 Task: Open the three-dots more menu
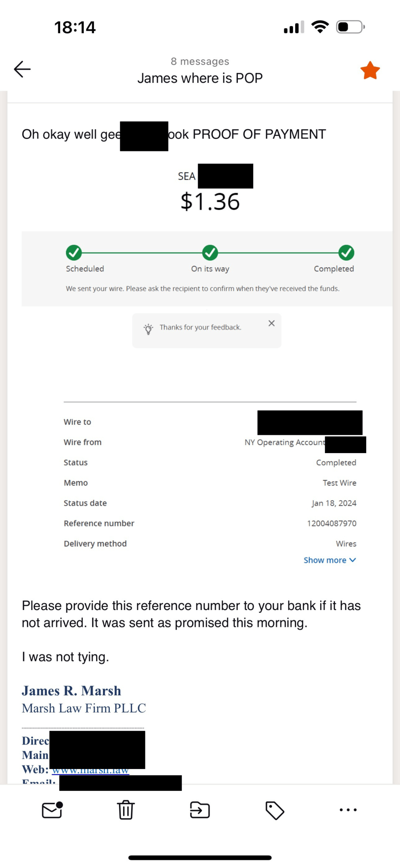[348, 810]
